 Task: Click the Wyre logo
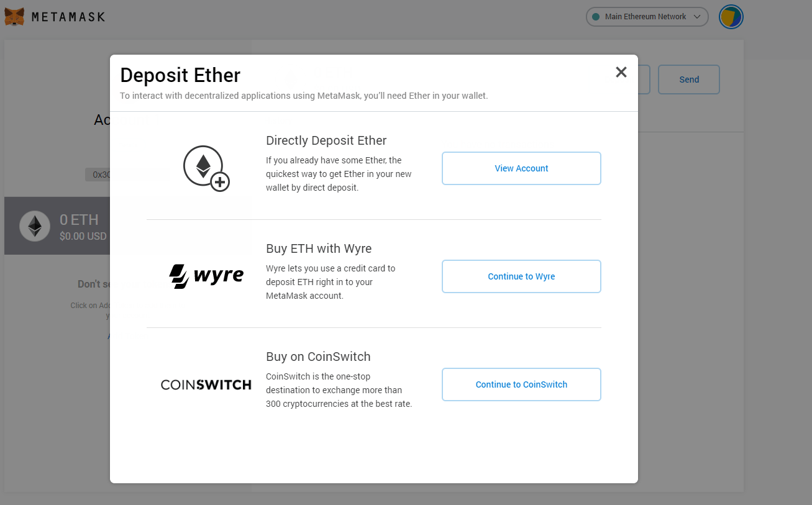coord(206,276)
